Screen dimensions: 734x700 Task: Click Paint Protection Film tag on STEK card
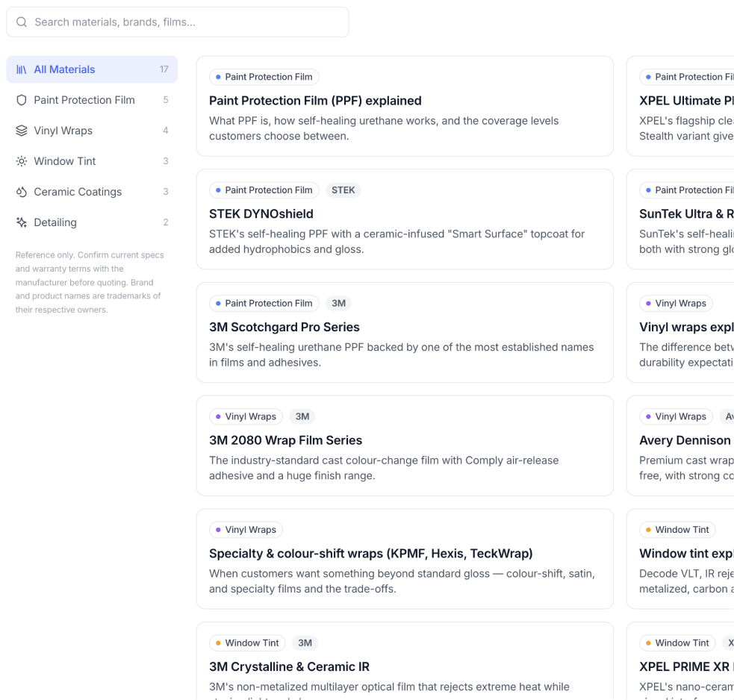264,190
